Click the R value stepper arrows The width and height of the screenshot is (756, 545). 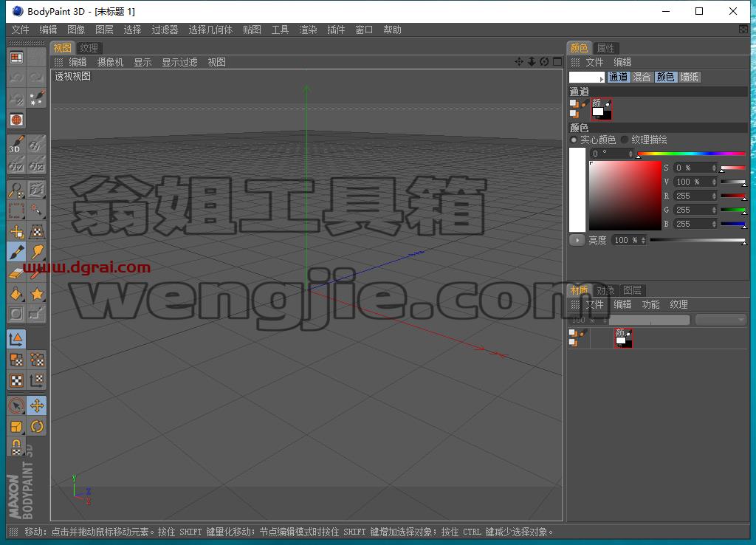coord(714,196)
